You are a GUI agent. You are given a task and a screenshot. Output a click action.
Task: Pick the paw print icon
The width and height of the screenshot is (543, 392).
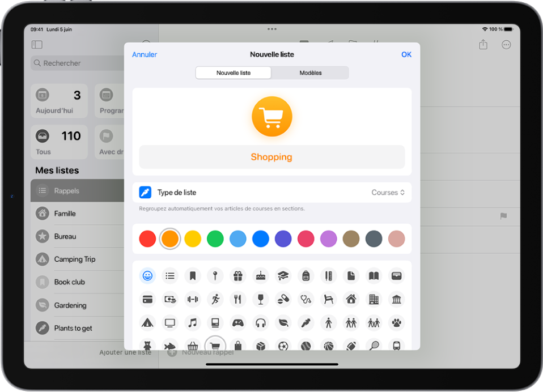(396, 322)
